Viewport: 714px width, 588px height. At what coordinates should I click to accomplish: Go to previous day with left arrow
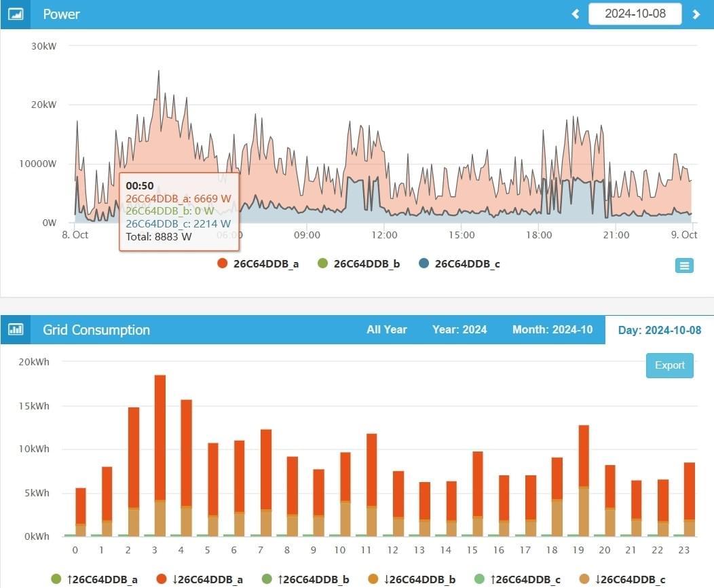pos(576,14)
